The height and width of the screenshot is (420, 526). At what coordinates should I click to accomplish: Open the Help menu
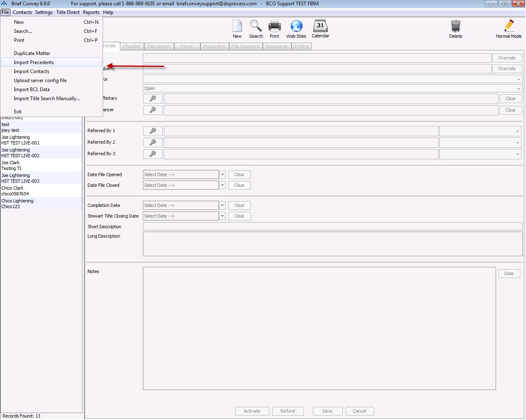108,12
